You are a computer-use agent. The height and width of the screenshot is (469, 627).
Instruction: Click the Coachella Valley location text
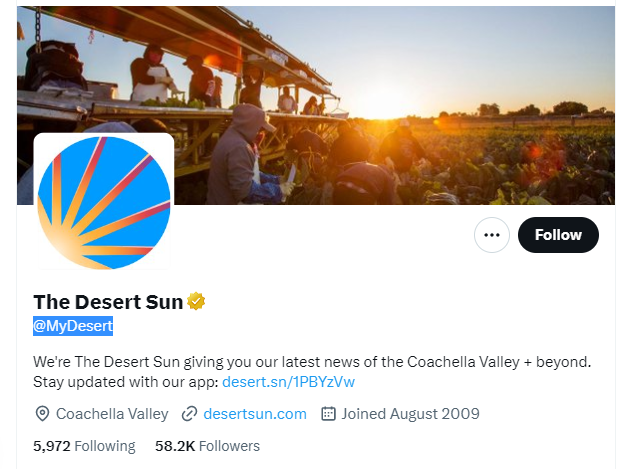112,413
